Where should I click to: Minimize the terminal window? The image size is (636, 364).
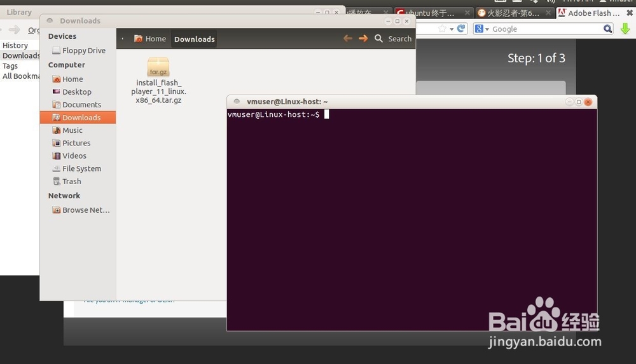tap(569, 102)
